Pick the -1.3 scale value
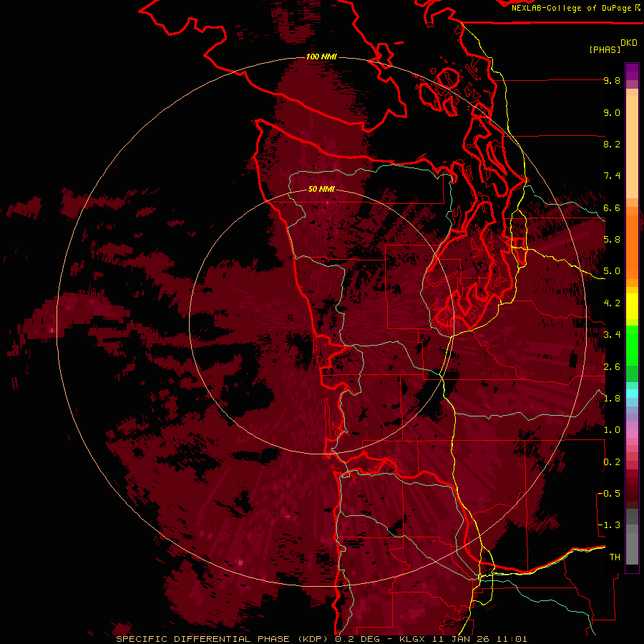644x644 pixels. [609, 525]
